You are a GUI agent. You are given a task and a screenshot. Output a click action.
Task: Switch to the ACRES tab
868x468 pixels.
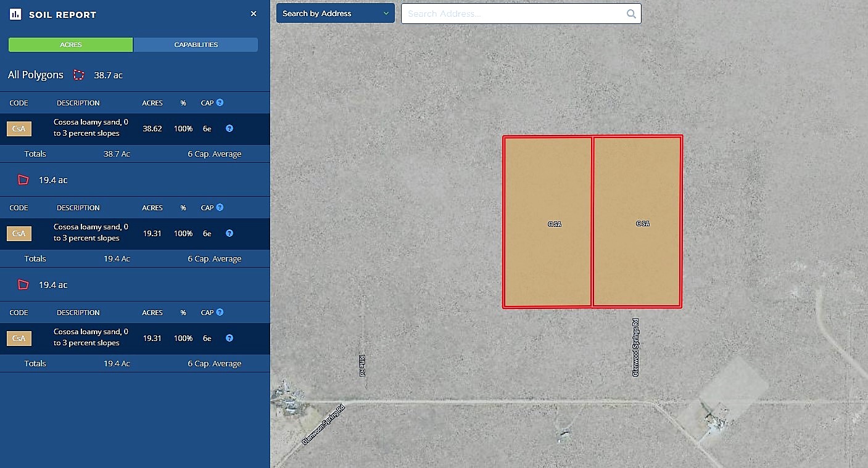click(x=71, y=45)
